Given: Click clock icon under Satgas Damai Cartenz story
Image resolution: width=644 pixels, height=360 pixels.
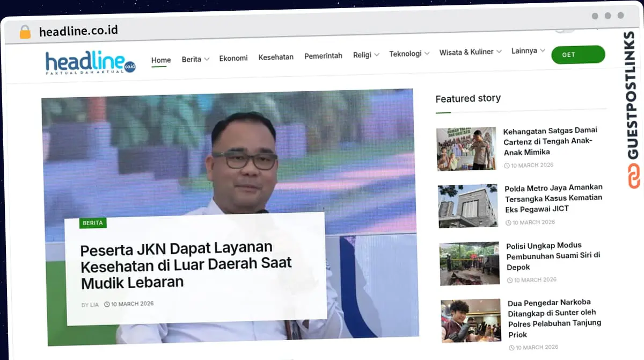Looking at the screenshot, I should 507,165.
